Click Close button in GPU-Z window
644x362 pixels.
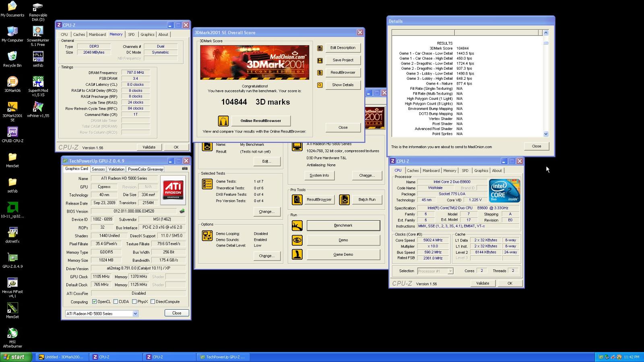(x=177, y=313)
